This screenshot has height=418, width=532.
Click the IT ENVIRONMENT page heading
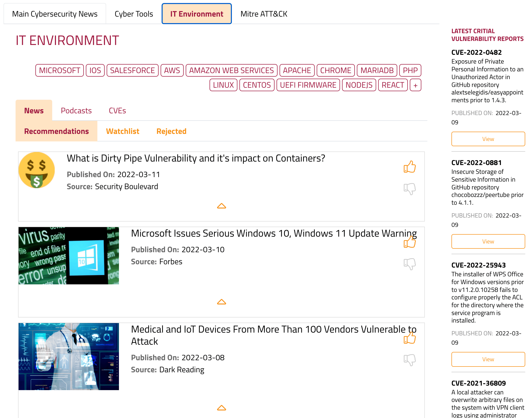pos(67,40)
